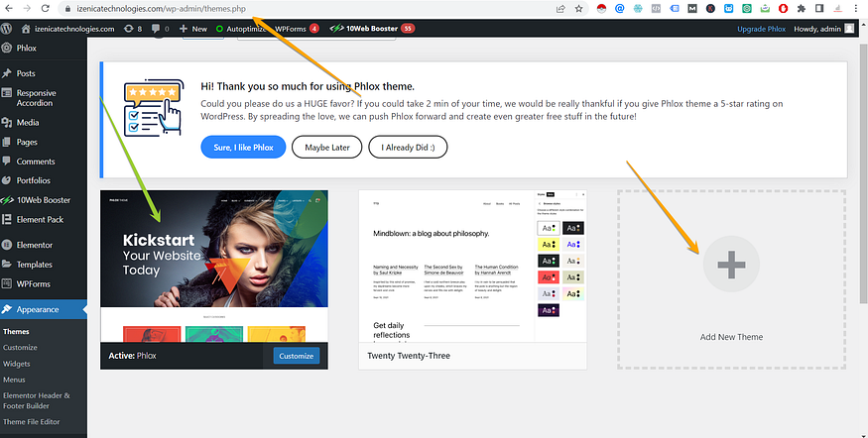Click the browser back arrow
Viewport: 868px width, 438px height.
[x=9, y=8]
